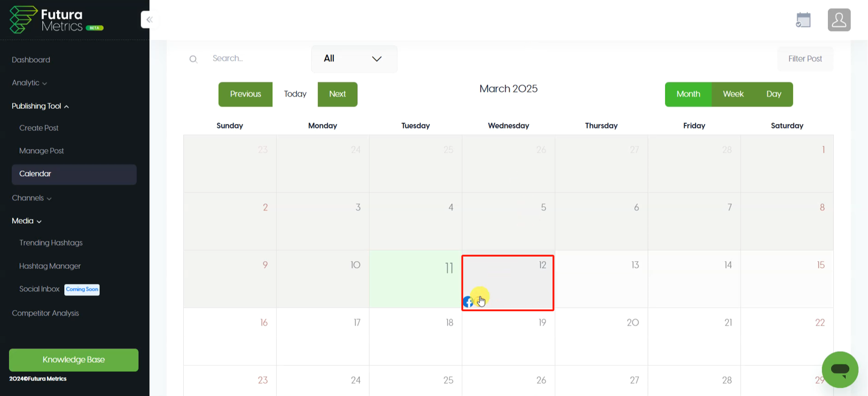Click the Next month button
The width and height of the screenshot is (868, 396).
(337, 94)
